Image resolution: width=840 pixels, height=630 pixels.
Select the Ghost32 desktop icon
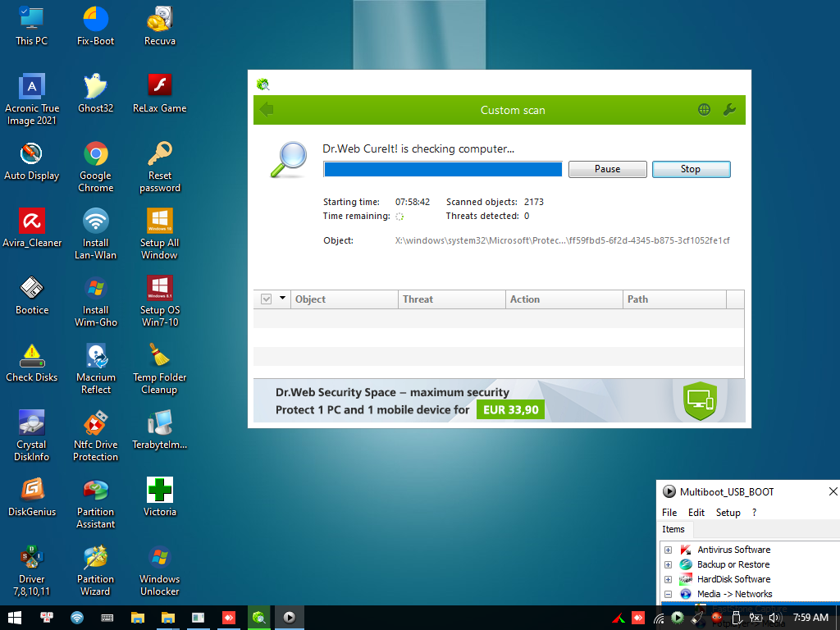click(x=95, y=94)
